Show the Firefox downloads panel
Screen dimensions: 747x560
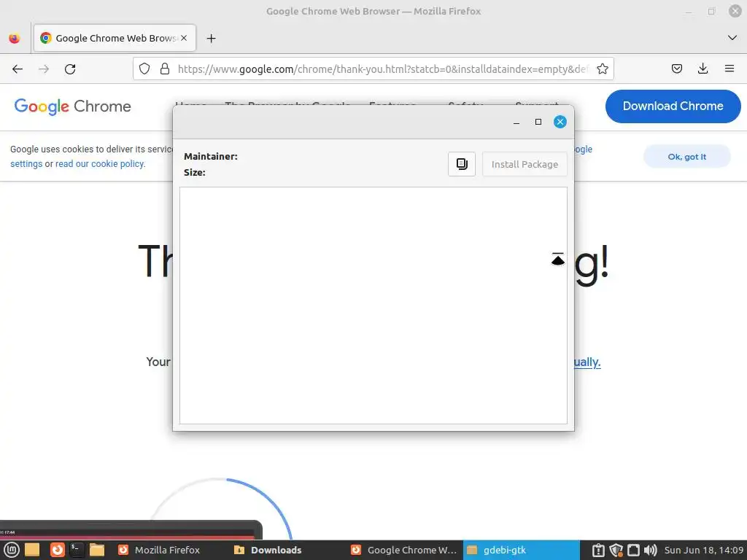coord(703,69)
